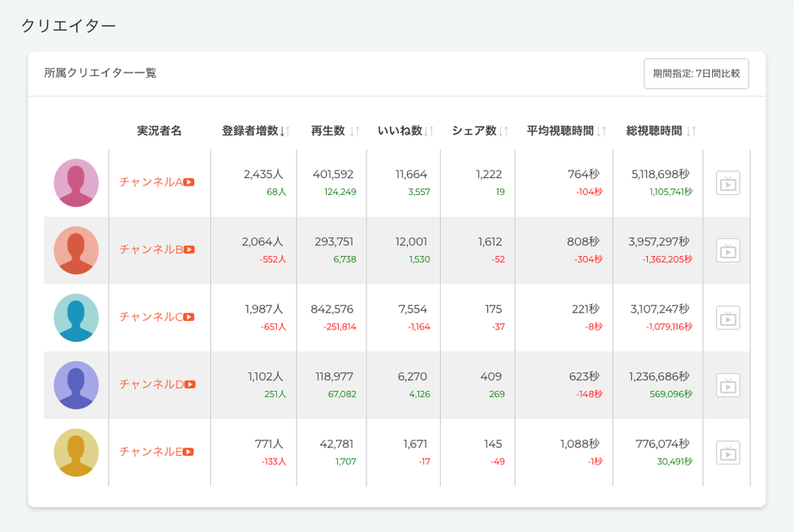Viewport: 794px width, 532px height.
Task: Select the orange avatar of チャンネルB
Action: (76, 250)
